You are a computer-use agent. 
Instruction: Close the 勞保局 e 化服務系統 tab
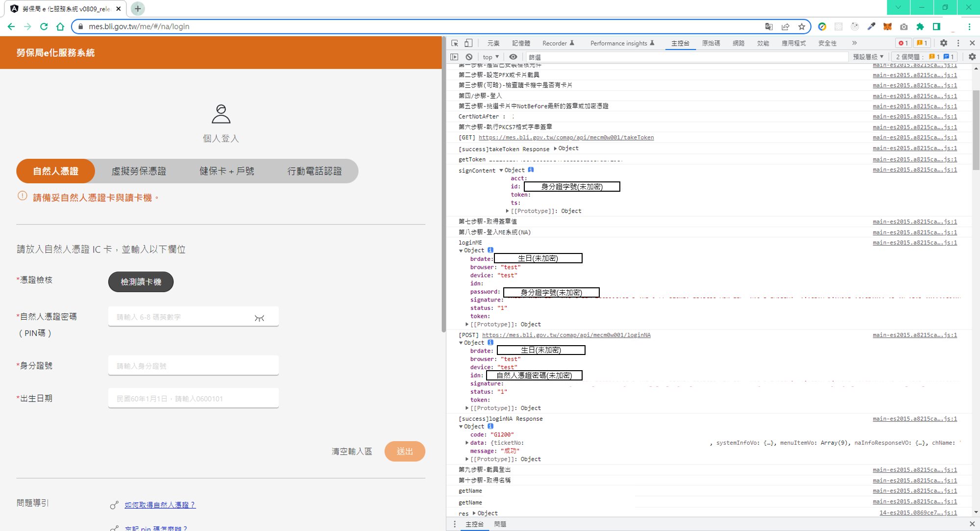click(x=119, y=9)
